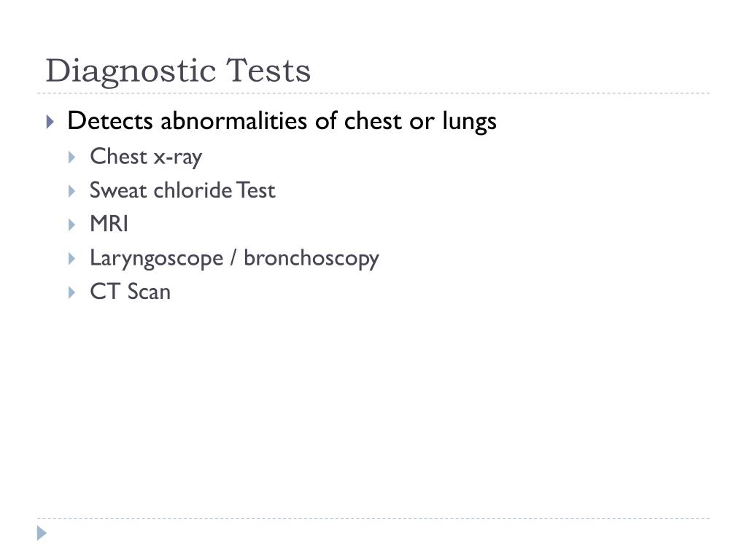747x560 pixels.
Task: Select the CT Scan list item
Action: click(130, 292)
